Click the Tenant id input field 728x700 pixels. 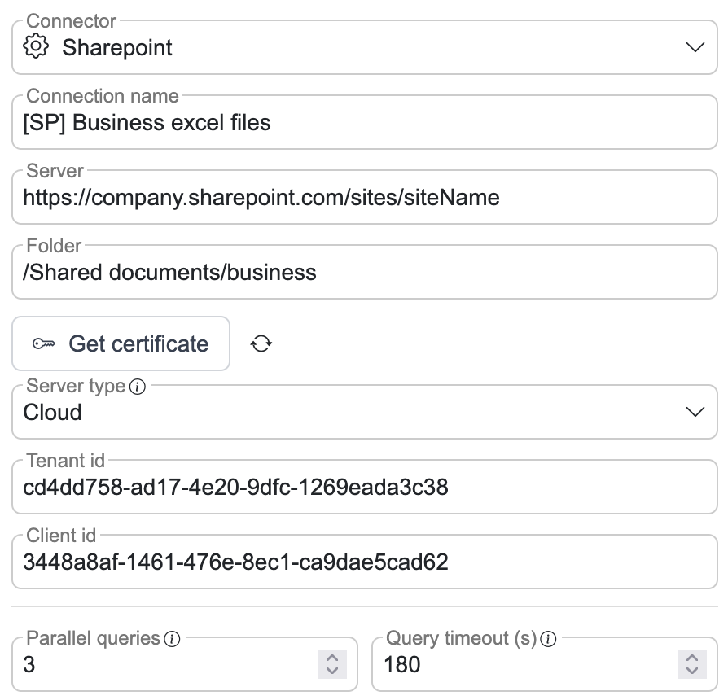pos(364,488)
